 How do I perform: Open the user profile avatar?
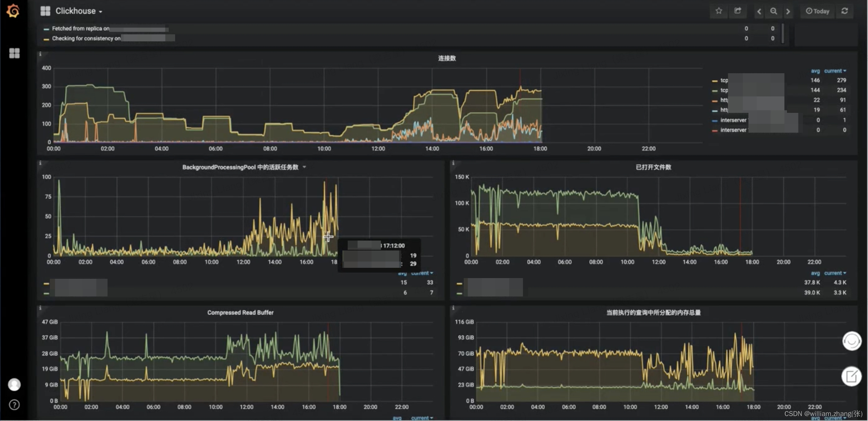(14, 384)
